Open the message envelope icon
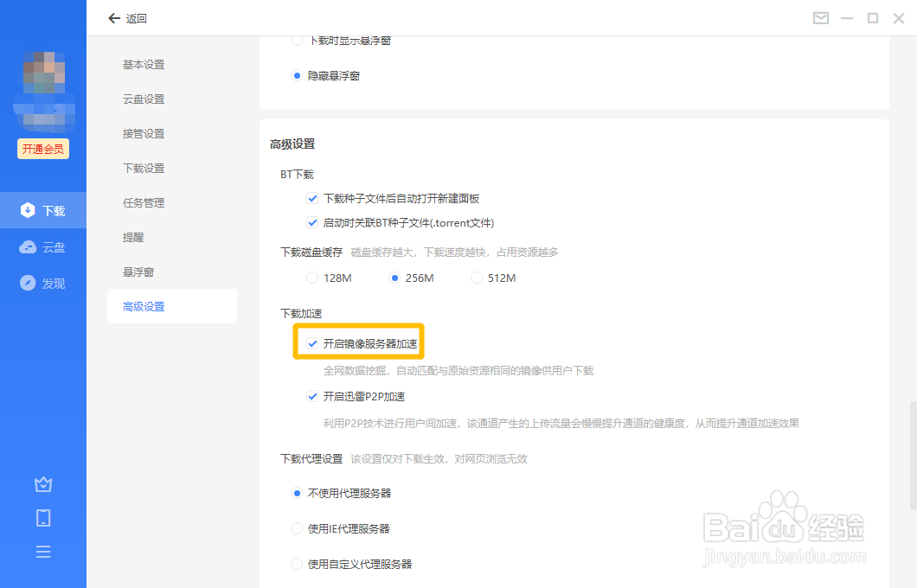The image size is (917, 588). point(820,17)
